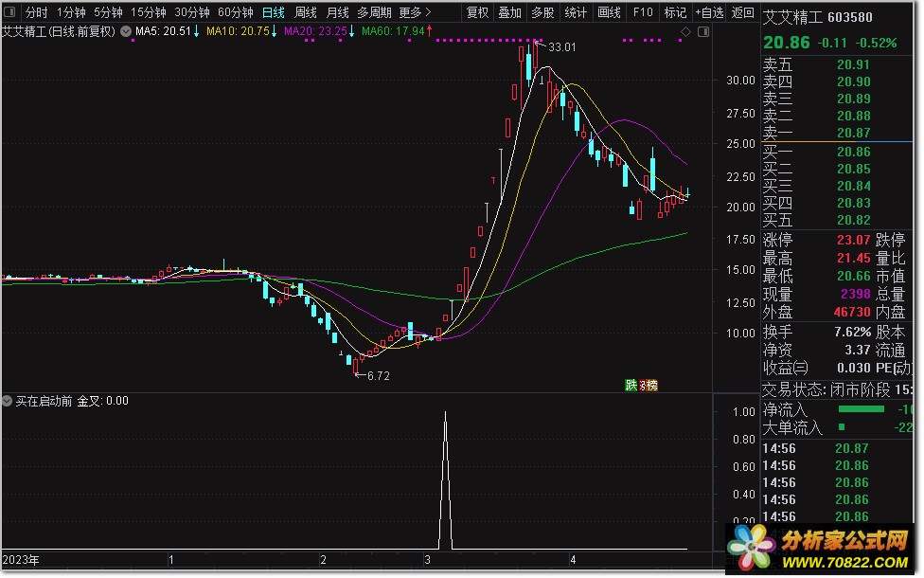Click the 换手 turnover 7.62%
The height and width of the screenshot is (578, 924).
[853, 332]
